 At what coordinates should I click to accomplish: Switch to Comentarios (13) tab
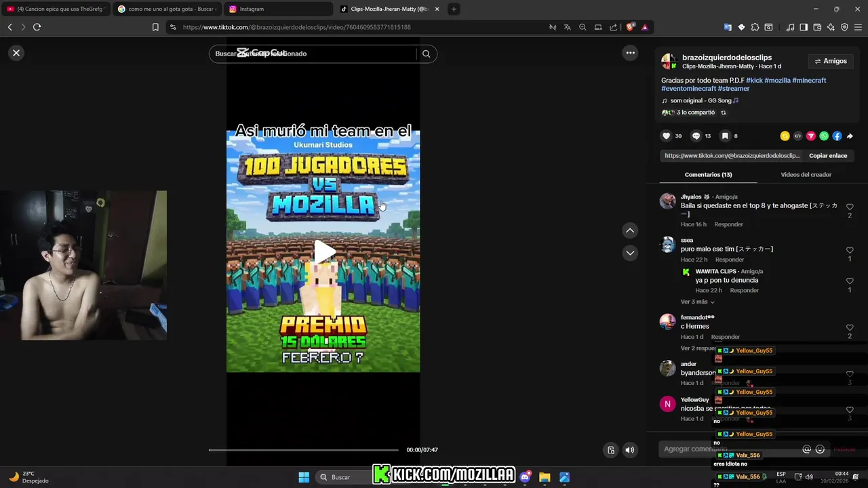click(x=708, y=175)
